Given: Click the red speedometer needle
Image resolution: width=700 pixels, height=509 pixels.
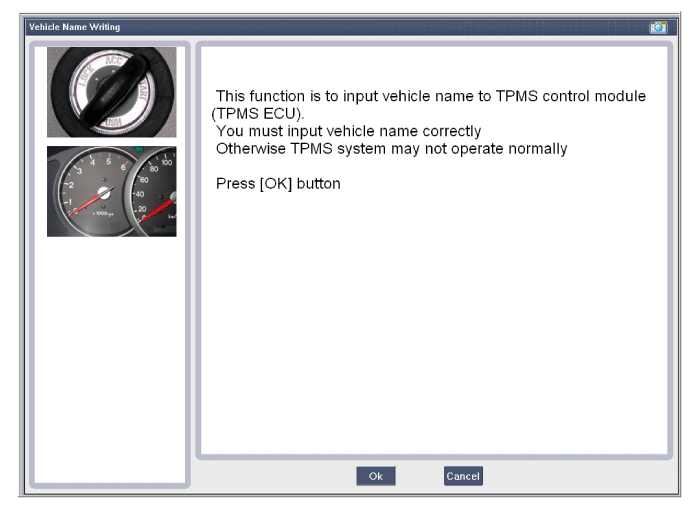Looking at the screenshot, I should pyautogui.click(x=158, y=207).
